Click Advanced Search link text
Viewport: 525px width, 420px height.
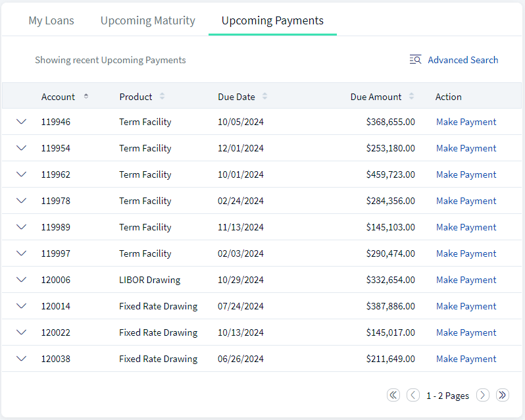point(463,60)
